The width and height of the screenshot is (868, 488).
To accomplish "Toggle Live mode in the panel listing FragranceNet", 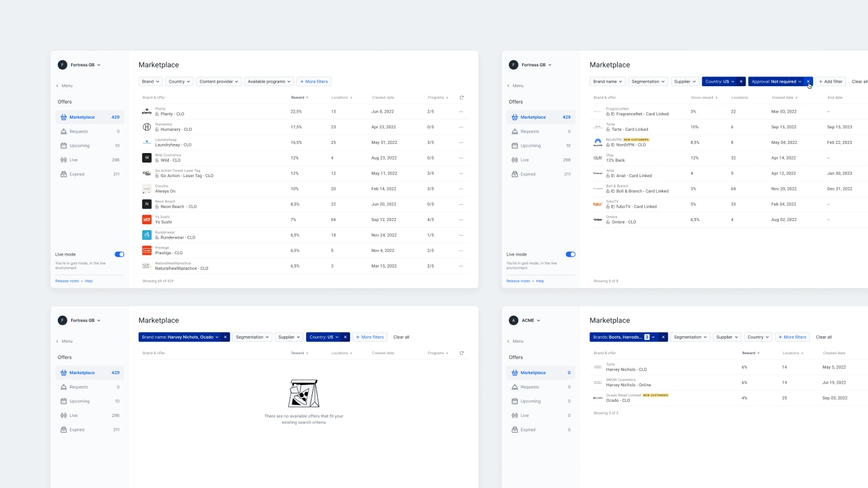I will (570, 254).
